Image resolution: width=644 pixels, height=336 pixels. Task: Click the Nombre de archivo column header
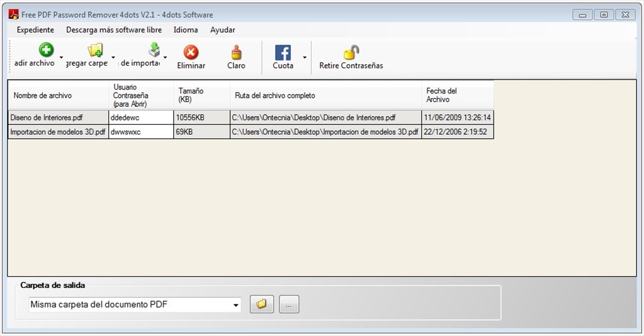click(59, 95)
